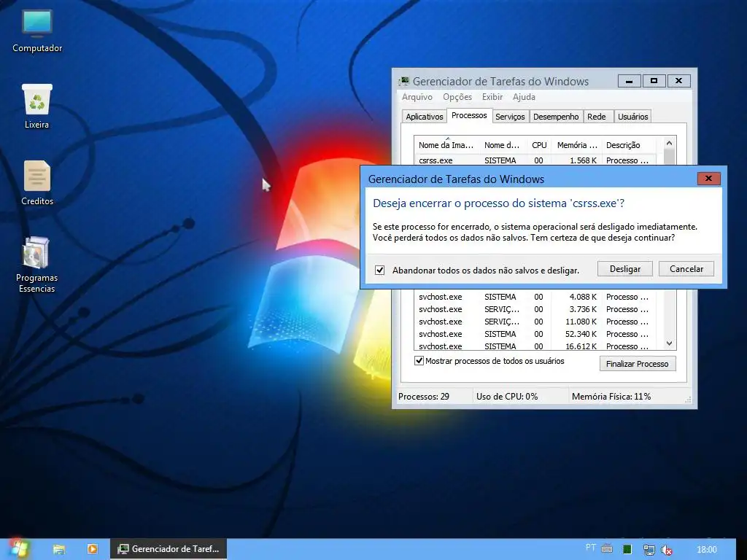Open the file explorer taskbar icon
This screenshot has height=560, width=747.
(x=59, y=549)
